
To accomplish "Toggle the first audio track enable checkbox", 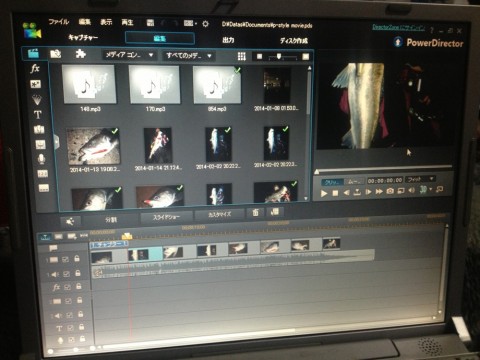I will pos(66,274).
